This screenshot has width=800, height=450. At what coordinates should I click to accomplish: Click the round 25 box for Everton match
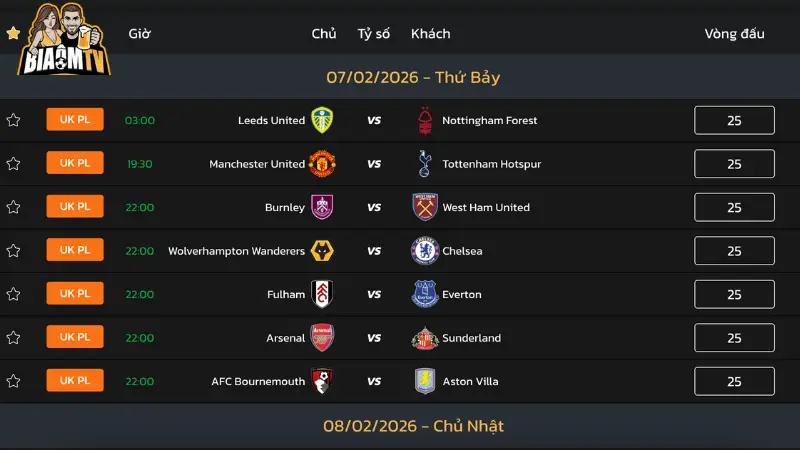click(x=734, y=294)
